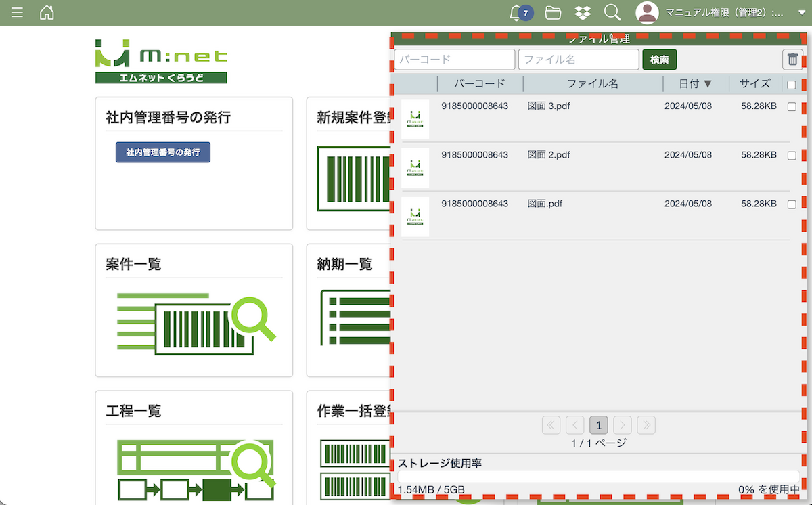Image resolution: width=812 pixels, height=505 pixels.
Task: Focus the バーコード search field
Action: pyautogui.click(x=455, y=60)
